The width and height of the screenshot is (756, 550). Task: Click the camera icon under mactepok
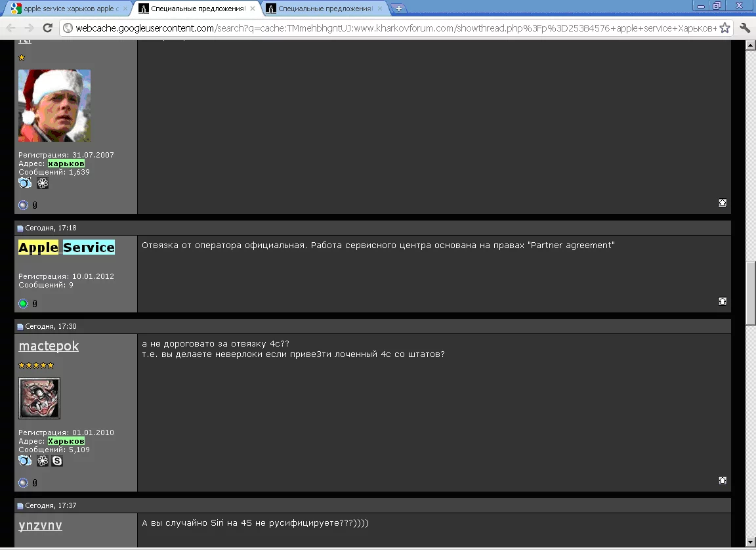[x=25, y=461]
